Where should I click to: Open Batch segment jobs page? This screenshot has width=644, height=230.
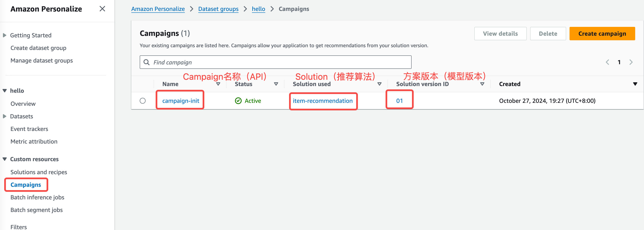pos(37,210)
